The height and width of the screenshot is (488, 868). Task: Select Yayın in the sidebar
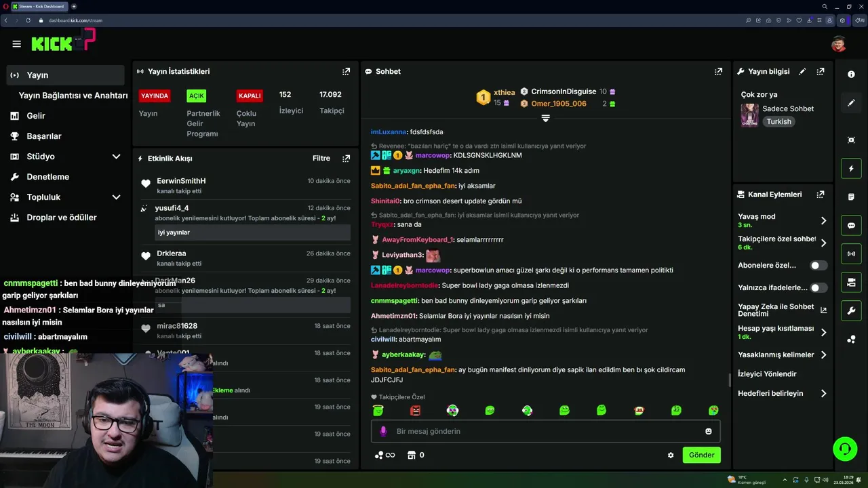click(x=66, y=75)
